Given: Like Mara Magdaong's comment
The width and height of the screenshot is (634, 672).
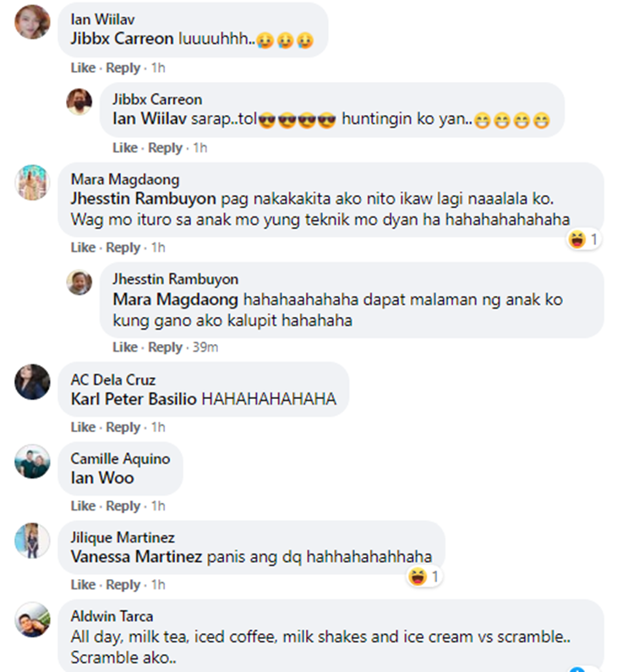Looking at the screenshot, I should (83, 248).
